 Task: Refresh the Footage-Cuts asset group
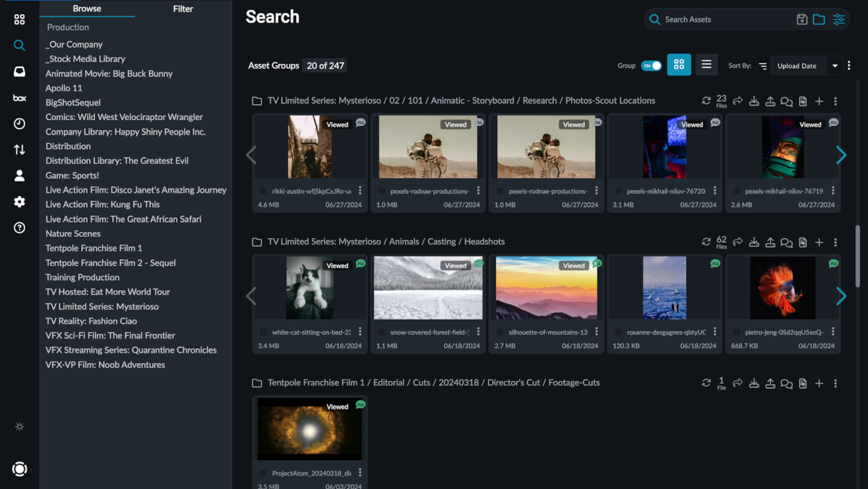(x=707, y=383)
